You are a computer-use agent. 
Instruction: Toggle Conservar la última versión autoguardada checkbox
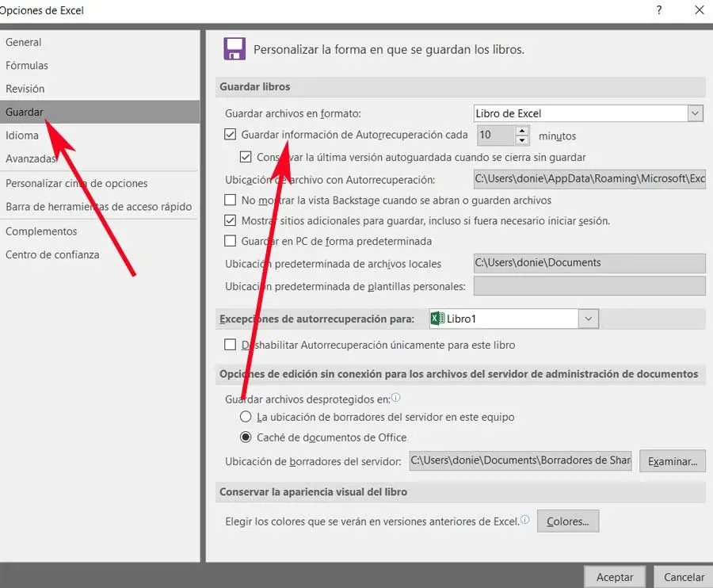[x=246, y=157]
